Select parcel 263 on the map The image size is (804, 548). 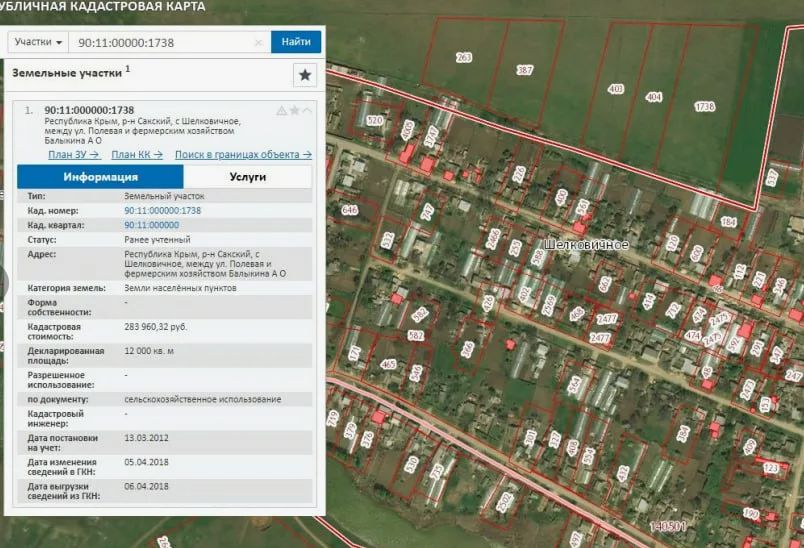[463, 59]
